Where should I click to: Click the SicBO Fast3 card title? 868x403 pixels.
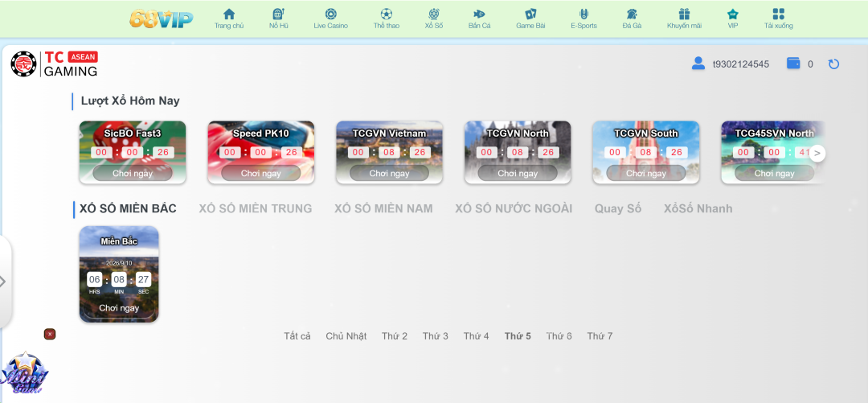click(x=133, y=133)
